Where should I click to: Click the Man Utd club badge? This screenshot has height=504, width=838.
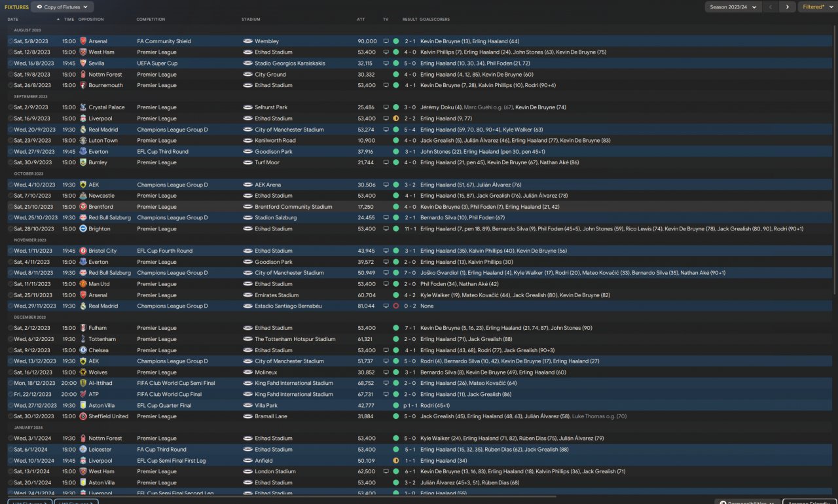click(x=83, y=284)
